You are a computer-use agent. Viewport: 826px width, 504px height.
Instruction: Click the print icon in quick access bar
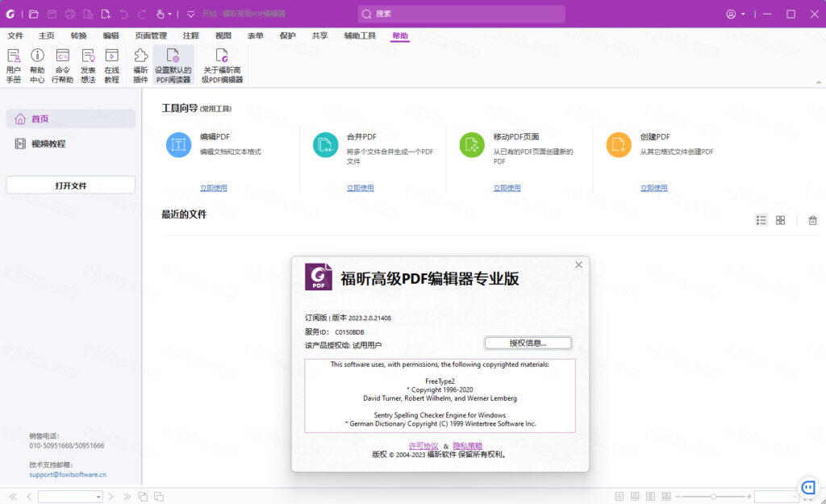pos(69,15)
